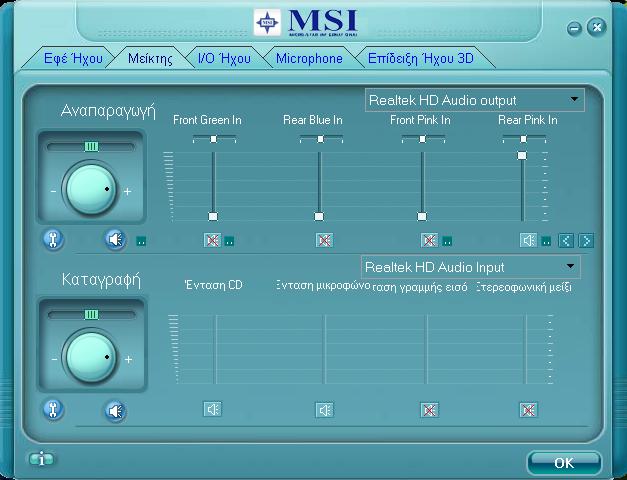Viewport: 627px width, 480px height.
Task: Click the MSI logo in the header
Action: click(x=306, y=22)
